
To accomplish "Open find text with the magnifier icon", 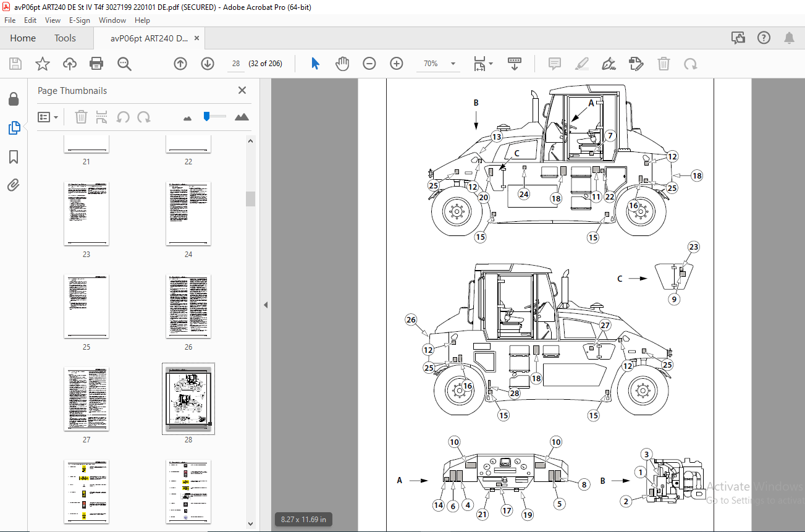I will [124, 64].
